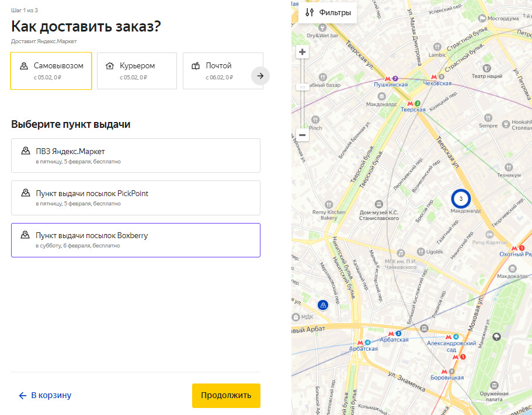Image resolution: width=532 pixels, height=415 pixels.
Task: Click the map zoom slider handle
Action: [x=302, y=87]
